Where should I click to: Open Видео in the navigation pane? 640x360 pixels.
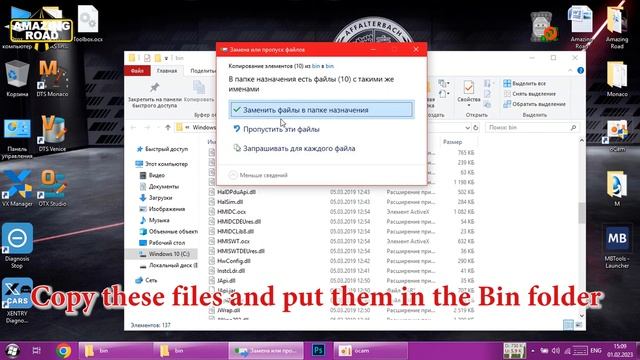click(x=152, y=175)
